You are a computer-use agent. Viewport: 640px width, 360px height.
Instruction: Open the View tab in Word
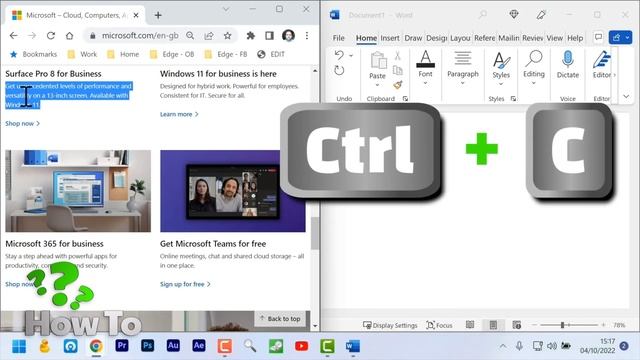554,38
